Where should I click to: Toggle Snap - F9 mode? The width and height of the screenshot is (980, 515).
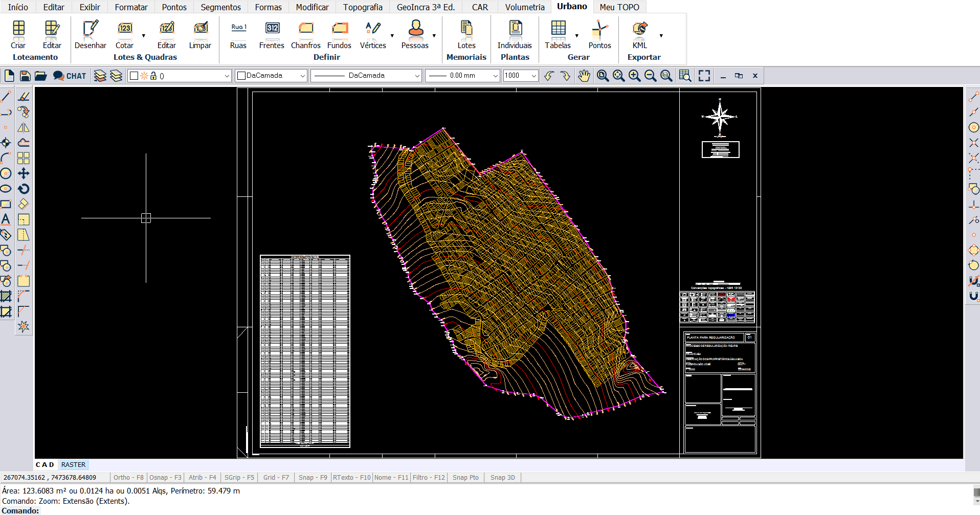click(313, 477)
